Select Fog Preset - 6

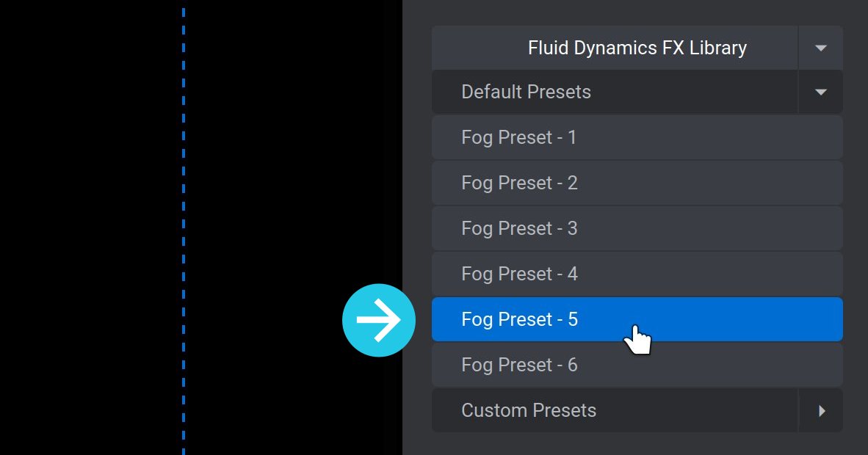click(x=637, y=365)
